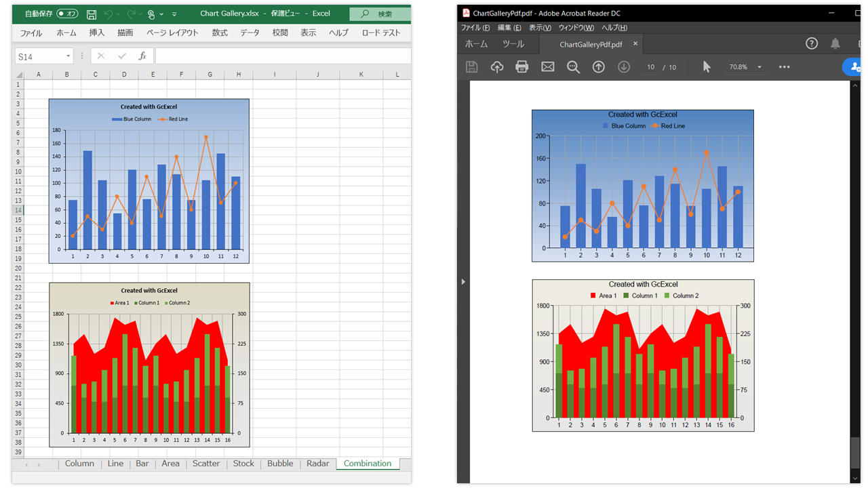Expand the Undo history dropdown arrow
Screen dimensions: 868x488
pyautogui.click(x=118, y=14)
